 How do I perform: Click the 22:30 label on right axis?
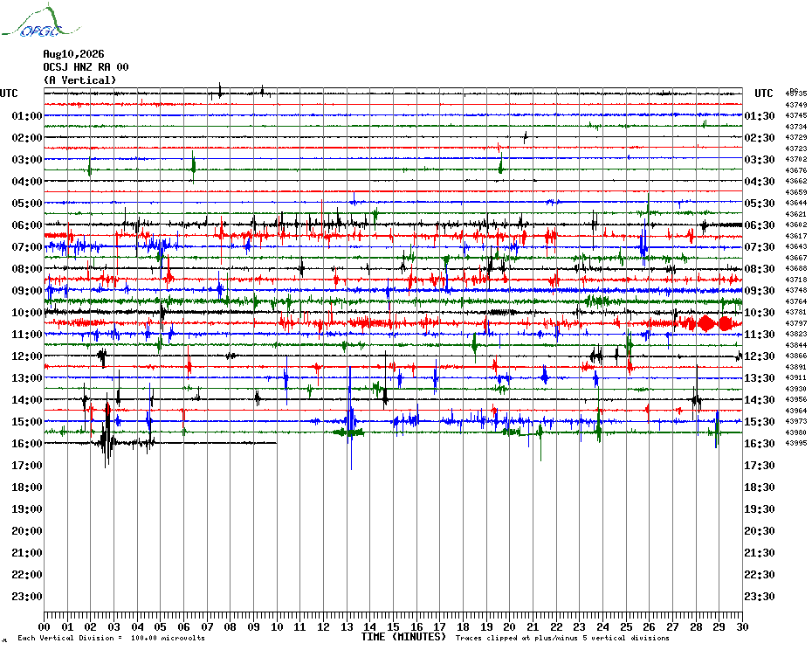click(760, 574)
